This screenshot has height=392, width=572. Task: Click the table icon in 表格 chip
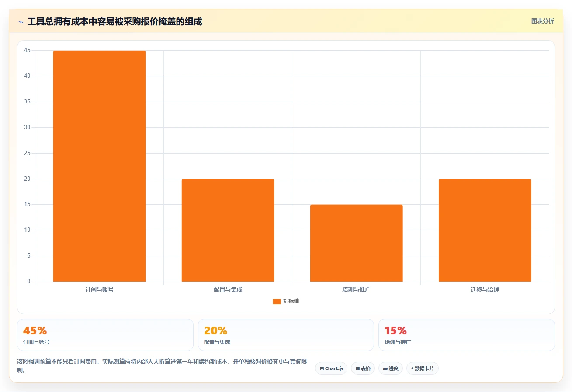click(357, 369)
